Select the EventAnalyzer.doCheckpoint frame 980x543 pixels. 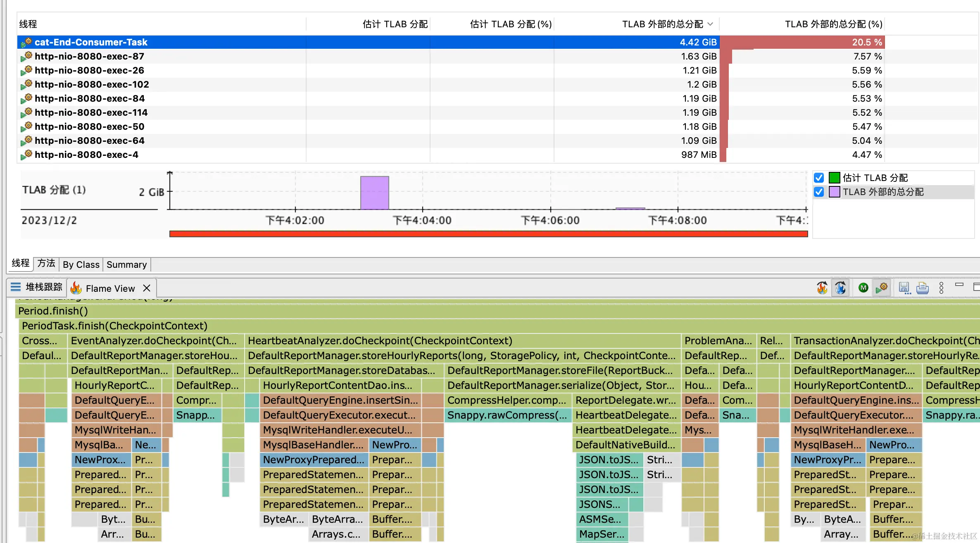pos(156,341)
